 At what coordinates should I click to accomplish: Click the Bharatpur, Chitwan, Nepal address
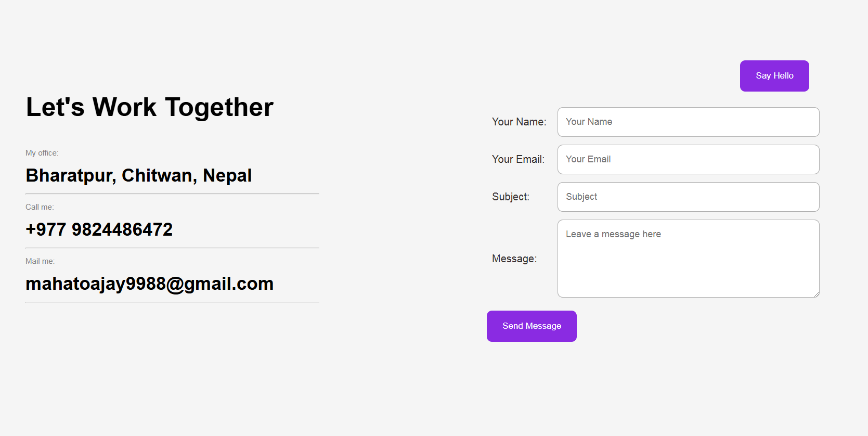coord(139,175)
